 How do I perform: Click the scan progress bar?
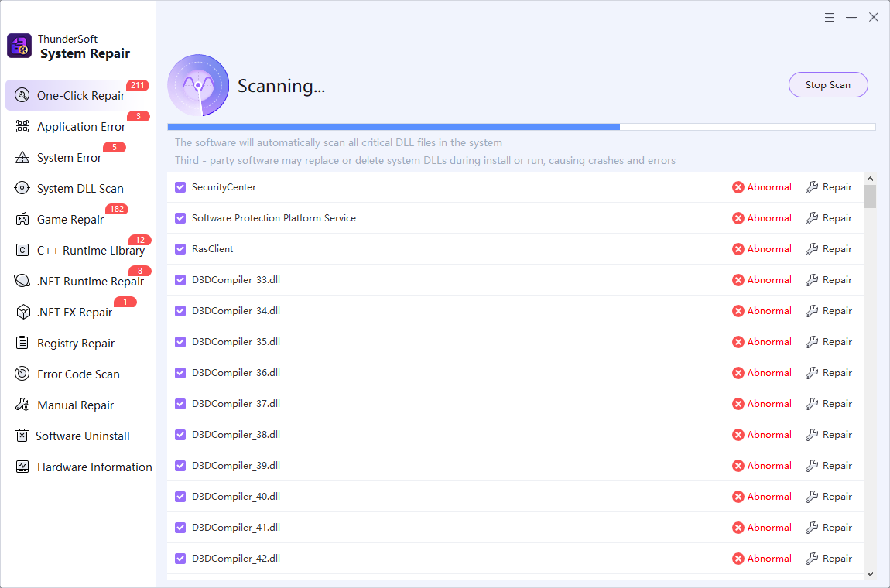(521, 127)
